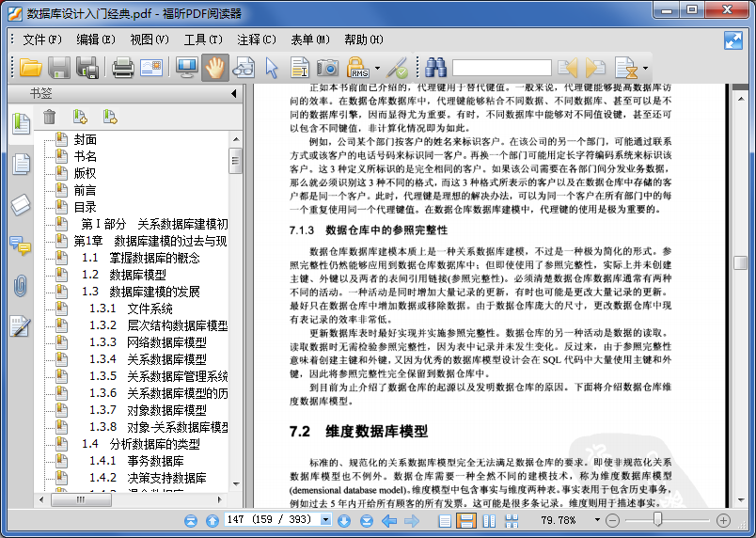This screenshot has height=538, width=756.
Task: Click the bookmark destination arrow icon
Action: 110,117
